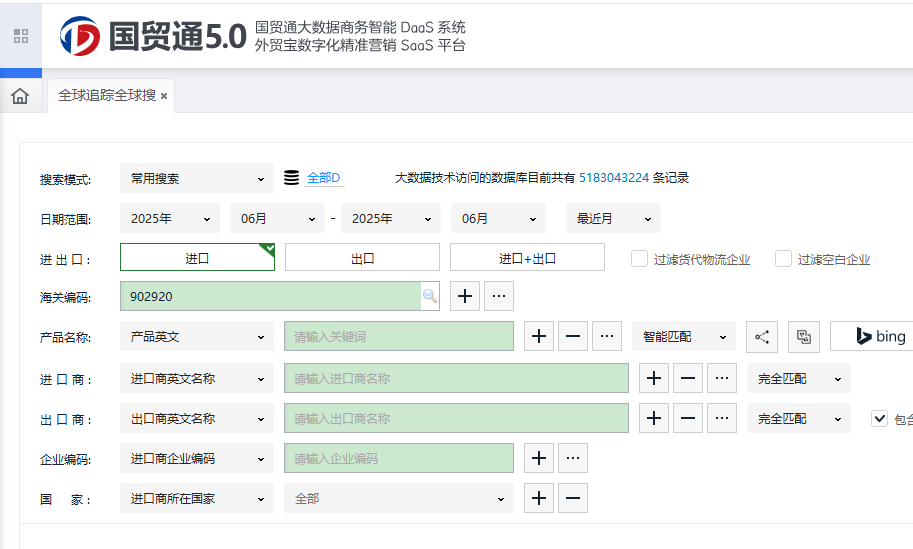Open more options for 产品名称
The image size is (913, 549).
point(607,337)
